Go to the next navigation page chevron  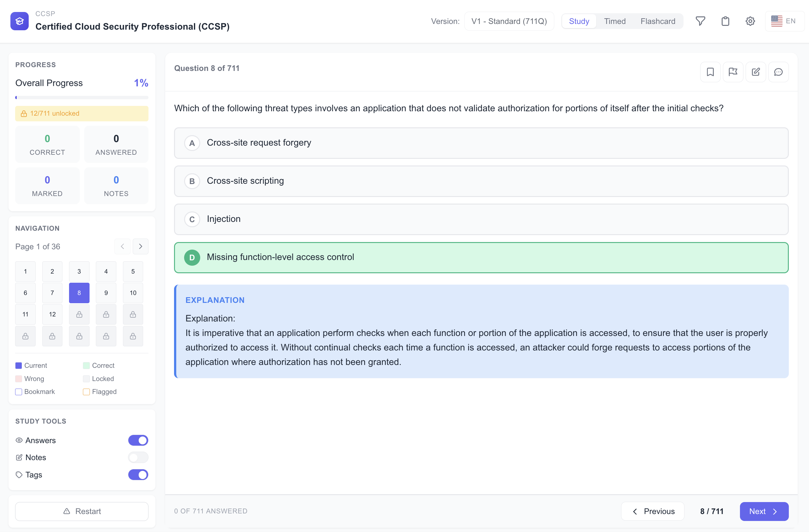[140, 246]
